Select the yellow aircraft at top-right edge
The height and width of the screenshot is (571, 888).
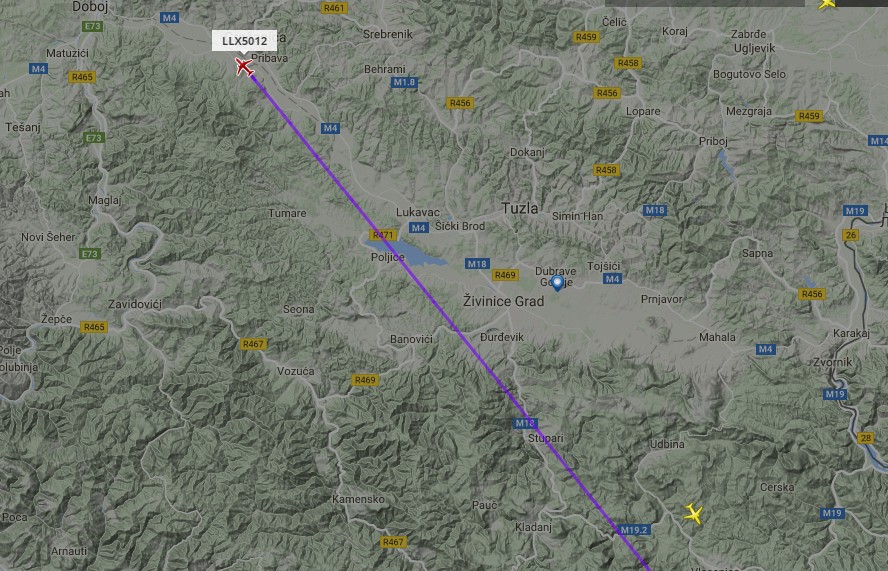[x=827, y=4]
